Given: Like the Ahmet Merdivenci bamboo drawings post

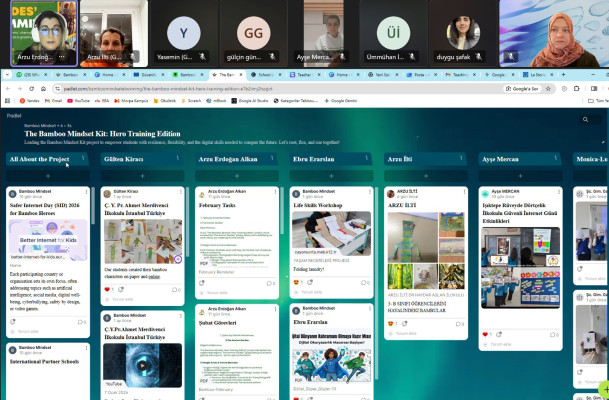Looking at the screenshot, I should coord(107,289).
